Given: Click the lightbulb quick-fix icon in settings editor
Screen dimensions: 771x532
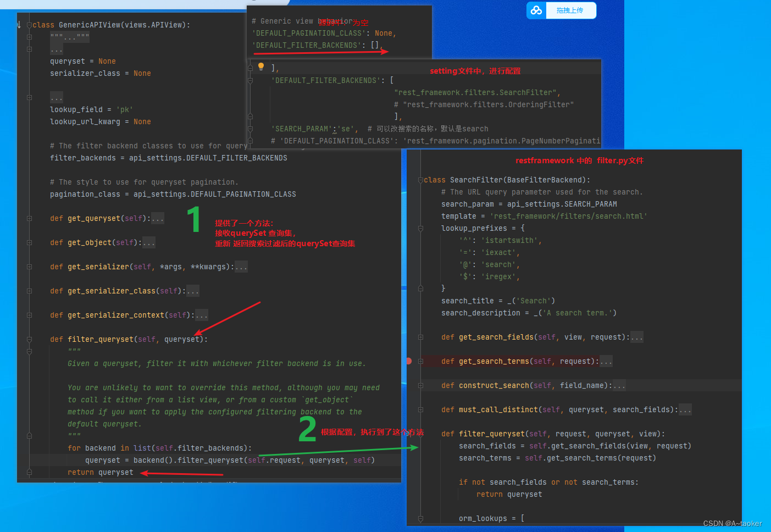Looking at the screenshot, I should tap(261, 67).
